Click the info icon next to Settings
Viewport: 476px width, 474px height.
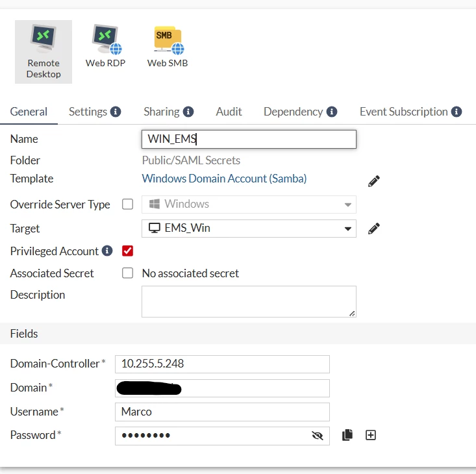pyautogui.click(x=116, y=112)
